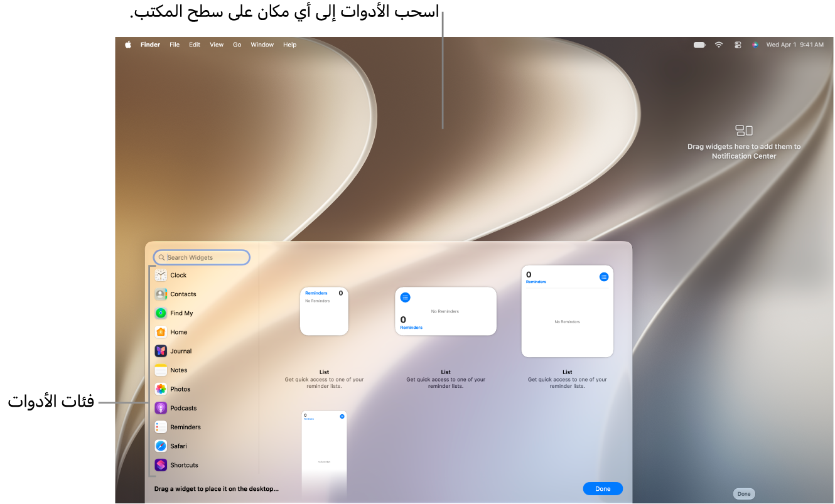Open Control Center from the menu bar
The width and height of the screenshot is (835, 504).
pyautogui.click(x=738, y=45)
